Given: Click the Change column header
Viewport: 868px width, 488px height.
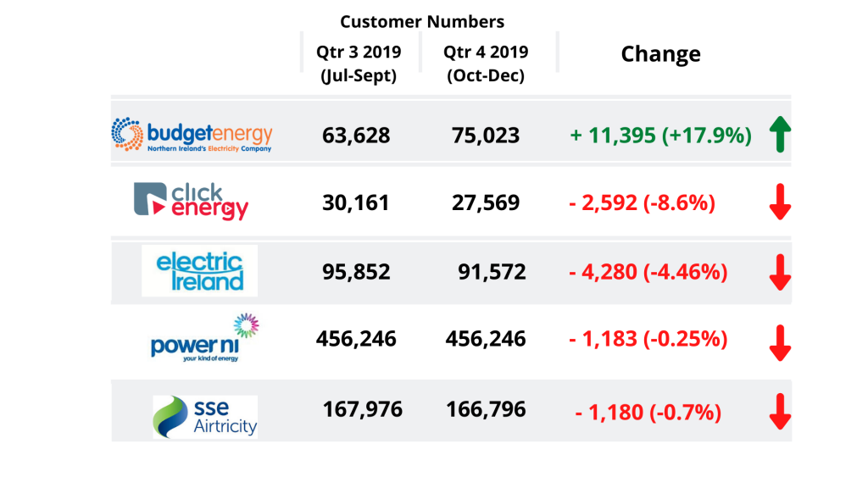Looking at the screenshot, I should [x=660, y=54].
